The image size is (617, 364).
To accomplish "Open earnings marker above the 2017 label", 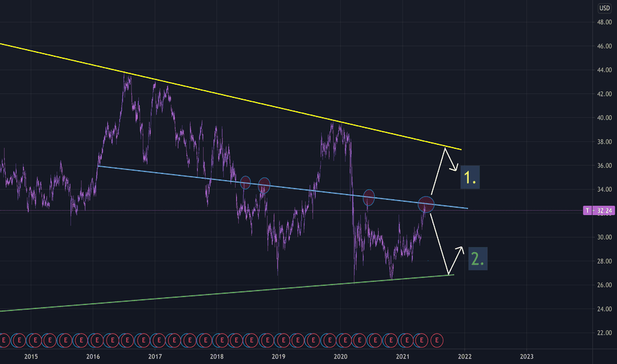I will pos(159,340).
